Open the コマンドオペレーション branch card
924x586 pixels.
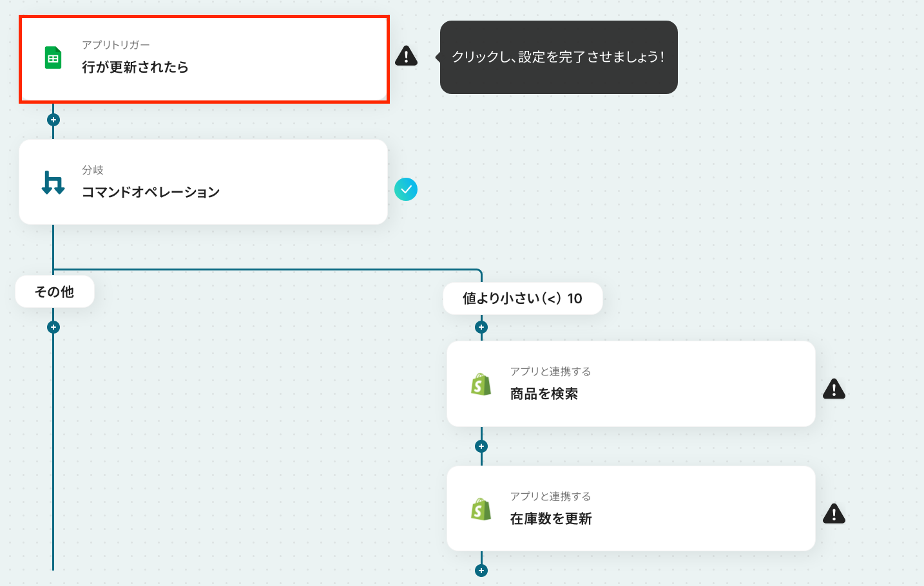coord(204,182)
